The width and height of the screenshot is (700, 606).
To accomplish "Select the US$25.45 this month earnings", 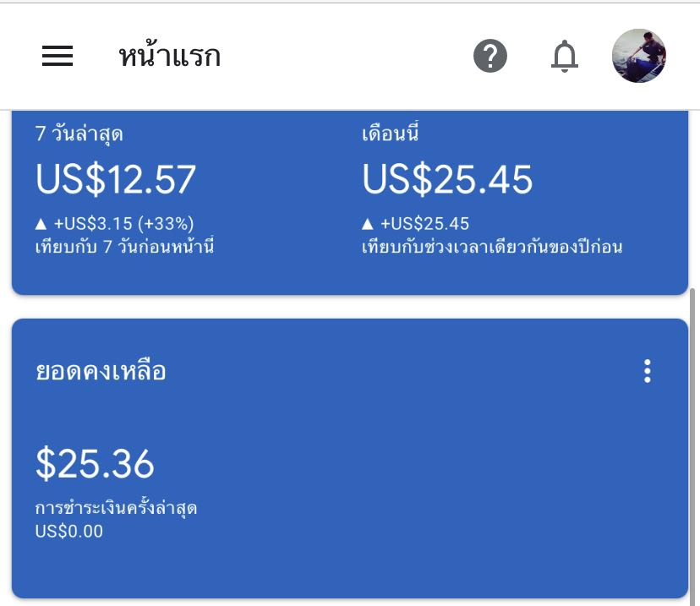I will click(447, 179).
